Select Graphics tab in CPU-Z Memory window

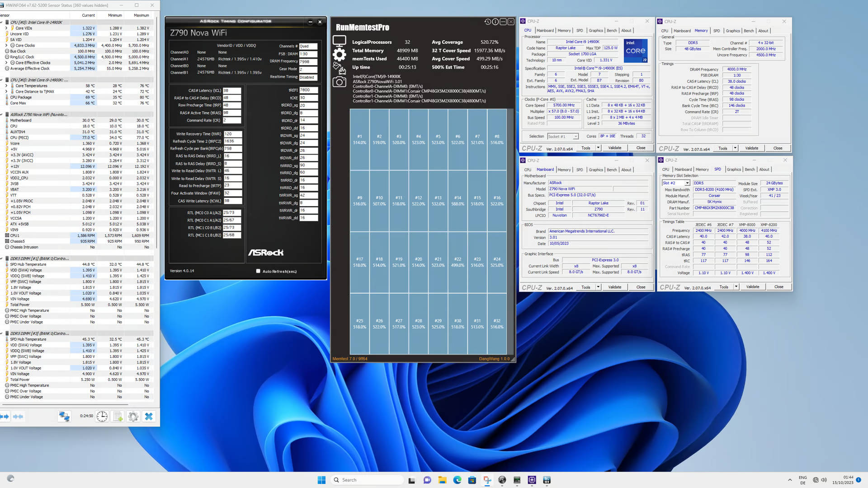pos(733,31)
